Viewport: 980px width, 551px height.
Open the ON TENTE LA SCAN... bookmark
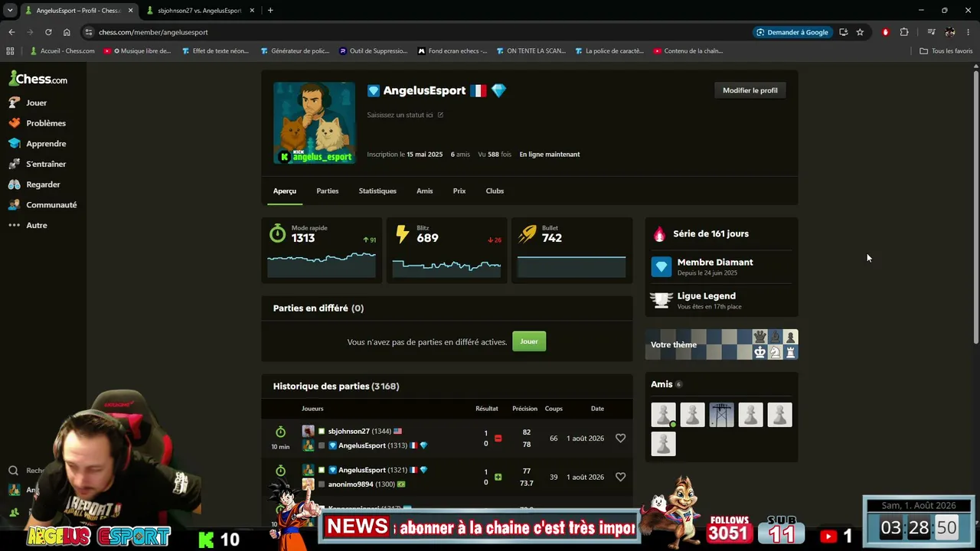(x=531, y=51)
